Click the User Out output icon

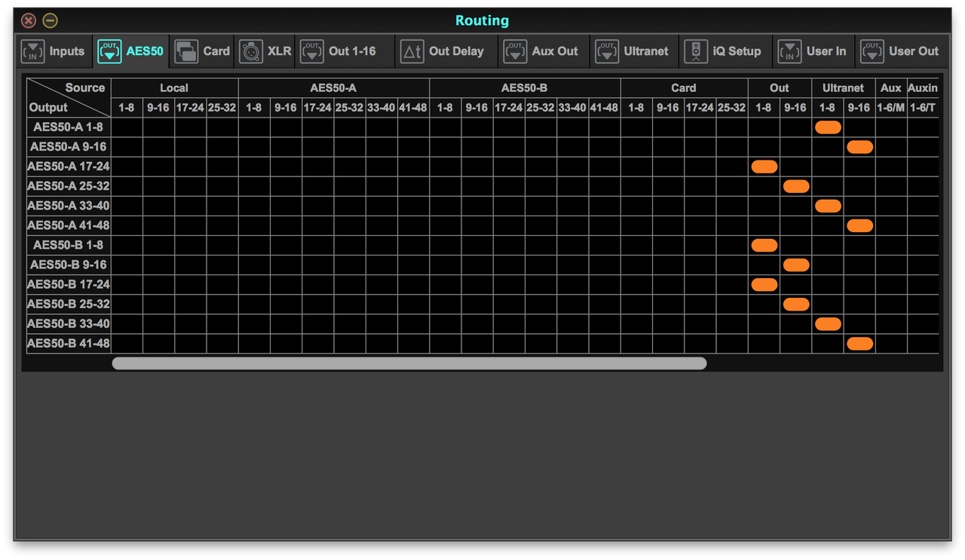pyautogui.click(x=872, y=51)
